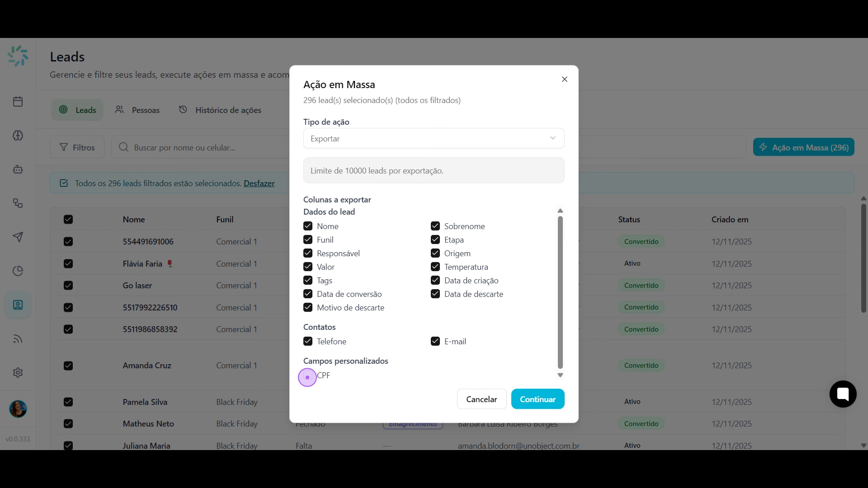Uncheck the Tags column checkbox
The width and height of the screenshot is (868, 488).
(308, 280)
